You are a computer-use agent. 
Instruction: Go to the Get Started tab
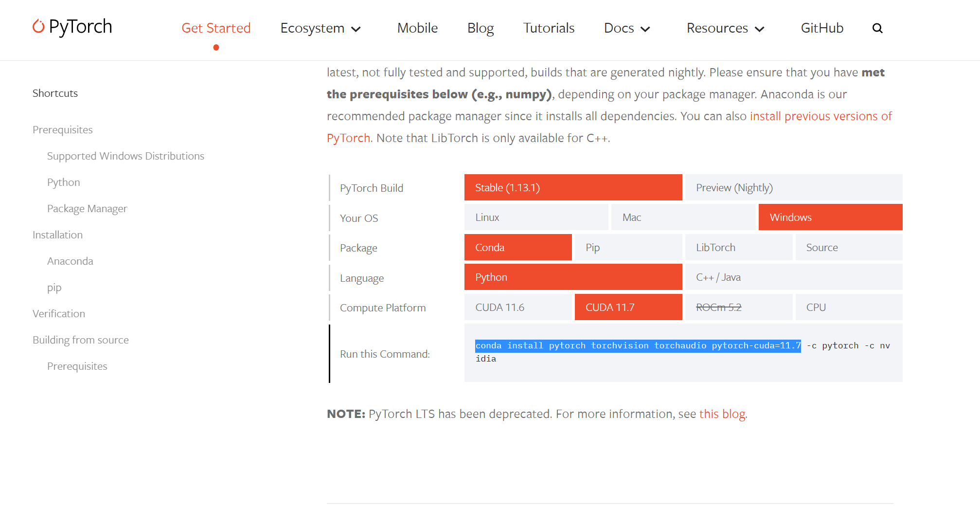[x=216, y=28]
